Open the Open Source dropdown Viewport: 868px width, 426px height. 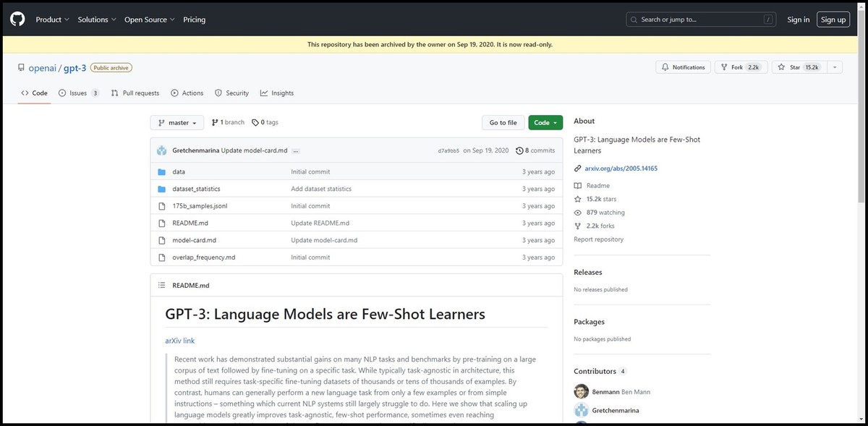click(150, 20)
